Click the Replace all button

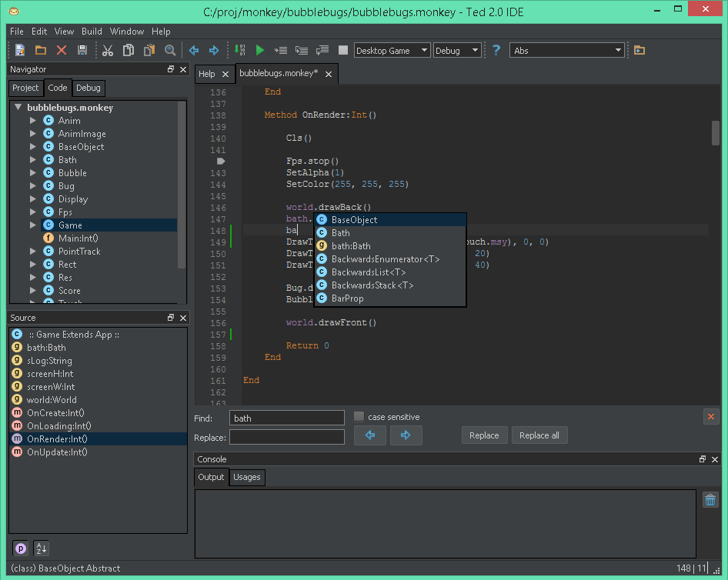tap(539, 435)
